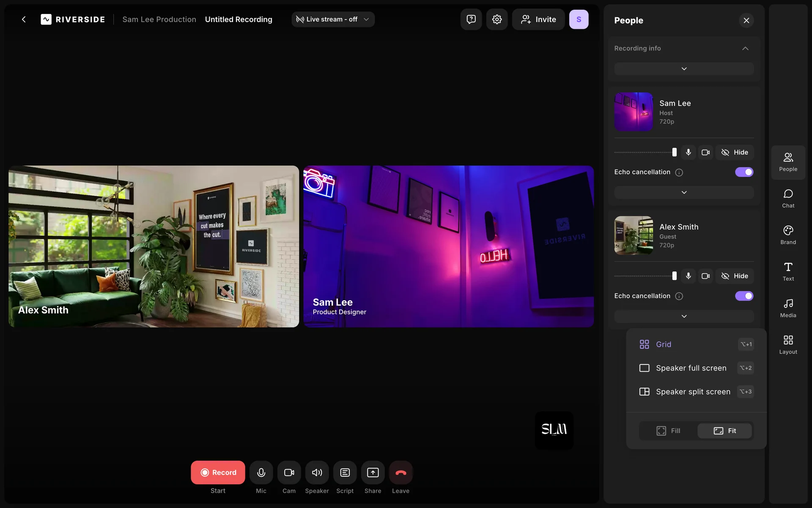
Task: Hide Alex Smith from the recording
Action: click(x=735, y=276)
